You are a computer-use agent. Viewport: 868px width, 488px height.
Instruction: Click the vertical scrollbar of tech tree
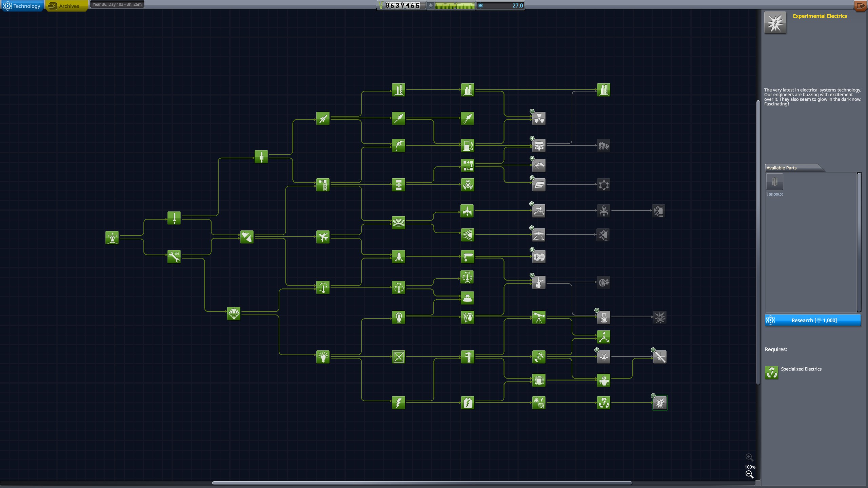click(758, 242)
